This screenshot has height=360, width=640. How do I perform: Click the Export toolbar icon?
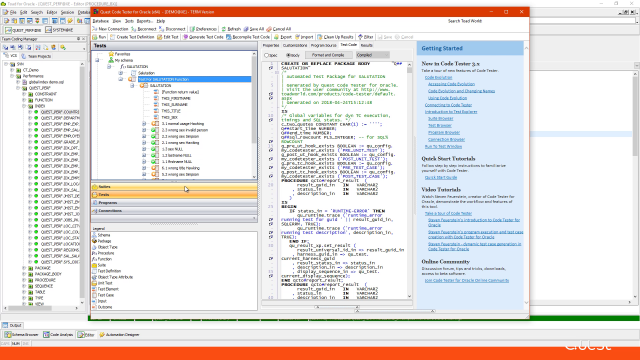(x=277, y=37)
